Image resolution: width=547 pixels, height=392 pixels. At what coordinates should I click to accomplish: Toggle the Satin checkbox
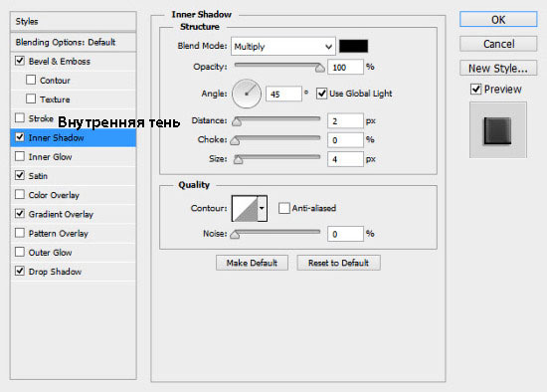20,175
